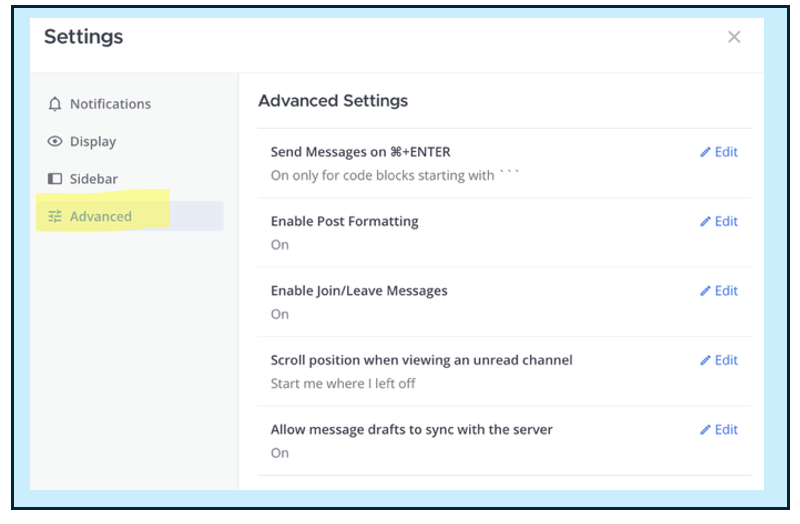Expand Allow message drafts to sync row

click(411, 430)
